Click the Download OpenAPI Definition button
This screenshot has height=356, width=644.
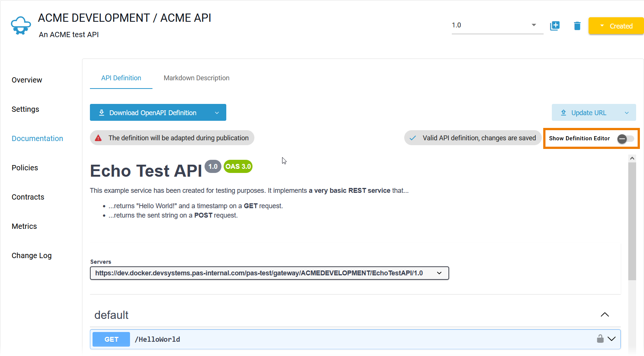tap(152, 113)
